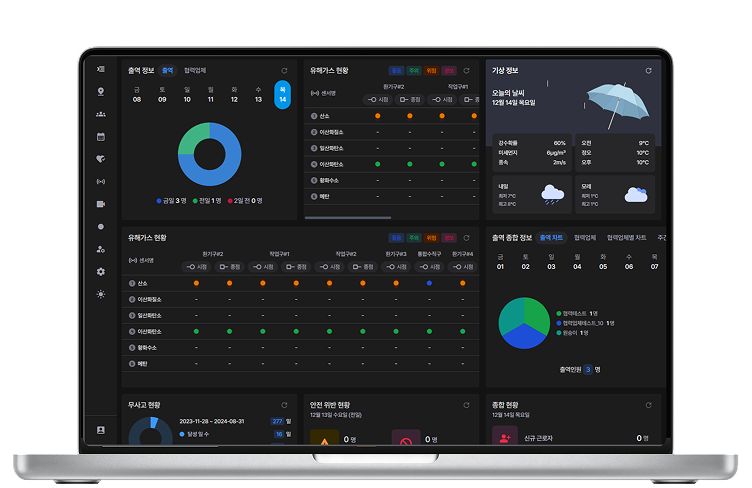Expand the sidebar with the top menu icon
752x488 pixels.
click(x=100, y=69)
